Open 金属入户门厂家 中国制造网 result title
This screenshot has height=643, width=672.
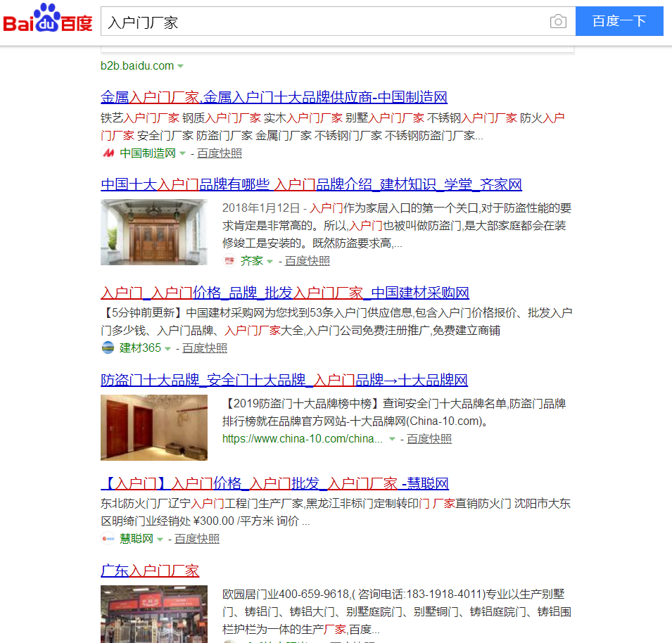pyautogui.click(x=274, y=97)
